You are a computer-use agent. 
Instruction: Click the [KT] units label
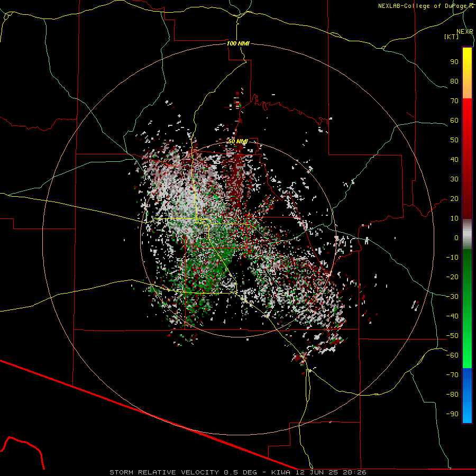point(452,36)
